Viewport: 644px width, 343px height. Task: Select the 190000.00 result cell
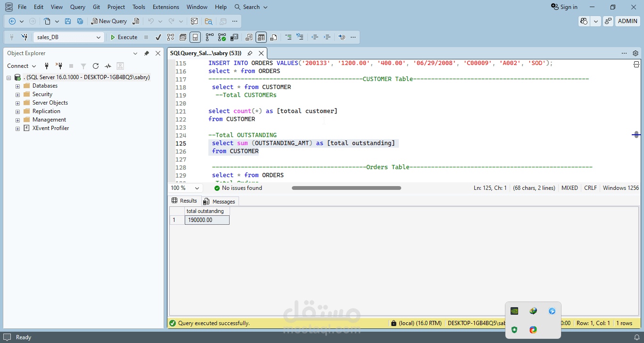(207, 220)
